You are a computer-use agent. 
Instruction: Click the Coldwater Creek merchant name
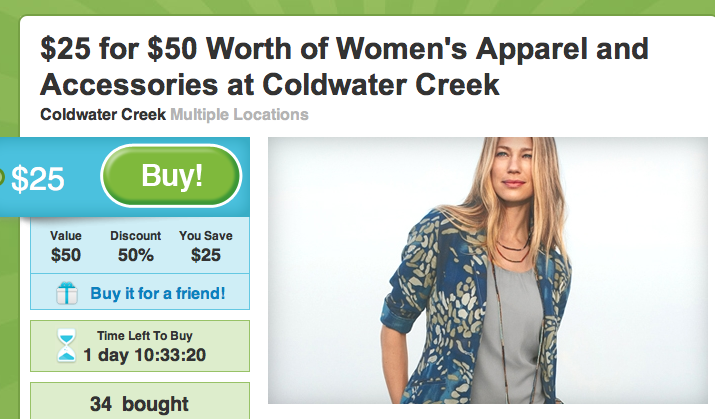[x=103, y=114]
